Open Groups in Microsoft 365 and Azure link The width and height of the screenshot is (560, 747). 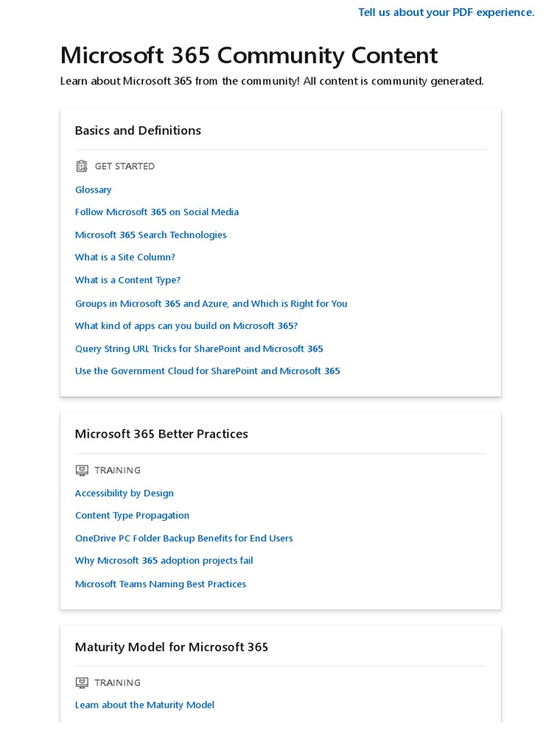(211, 303)
